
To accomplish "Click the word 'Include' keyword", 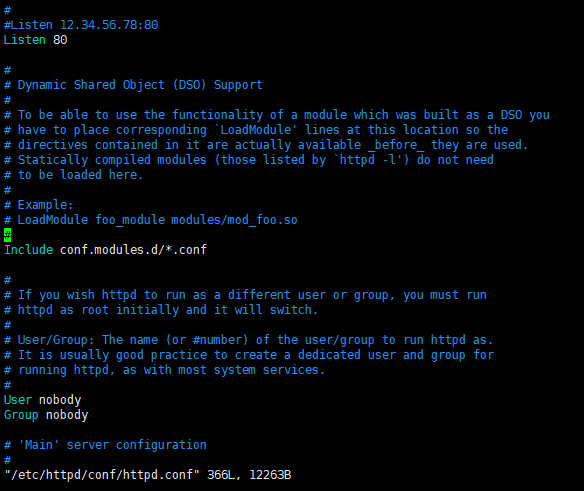I will point(29,250).
